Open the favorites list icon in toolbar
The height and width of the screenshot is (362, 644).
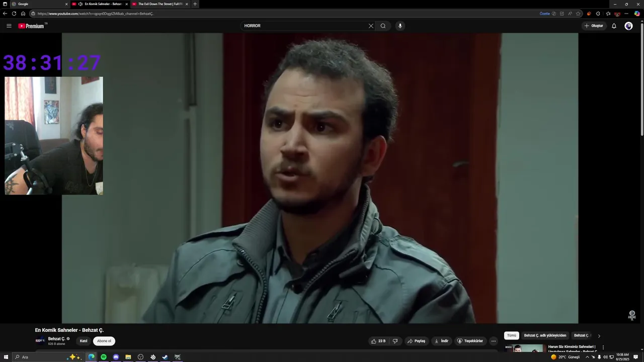[608, 14]
